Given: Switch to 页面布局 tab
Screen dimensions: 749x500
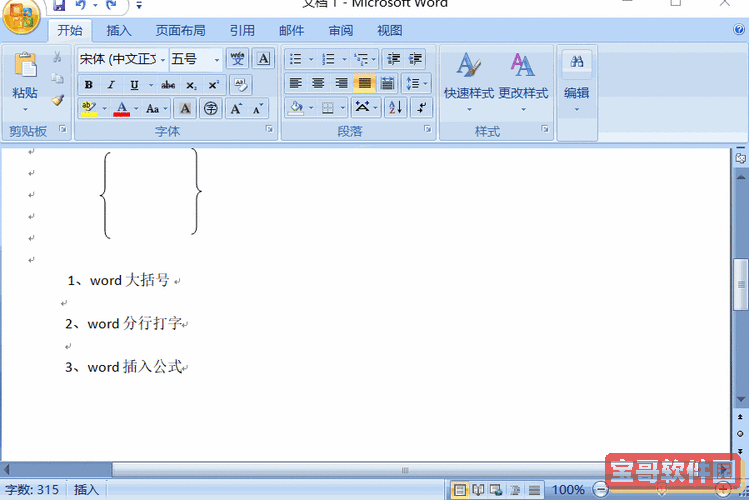Looking at the screenshot, I should (181, 31).
